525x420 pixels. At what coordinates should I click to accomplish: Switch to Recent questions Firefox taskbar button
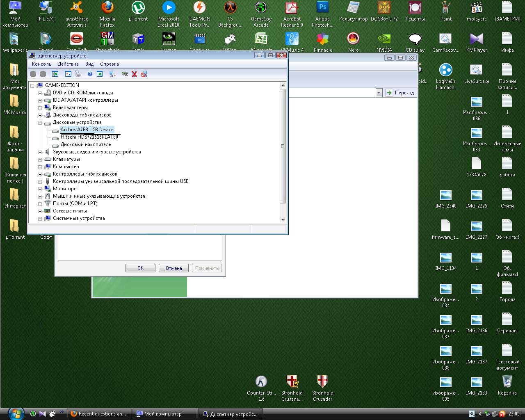click(x=99, y=414)
